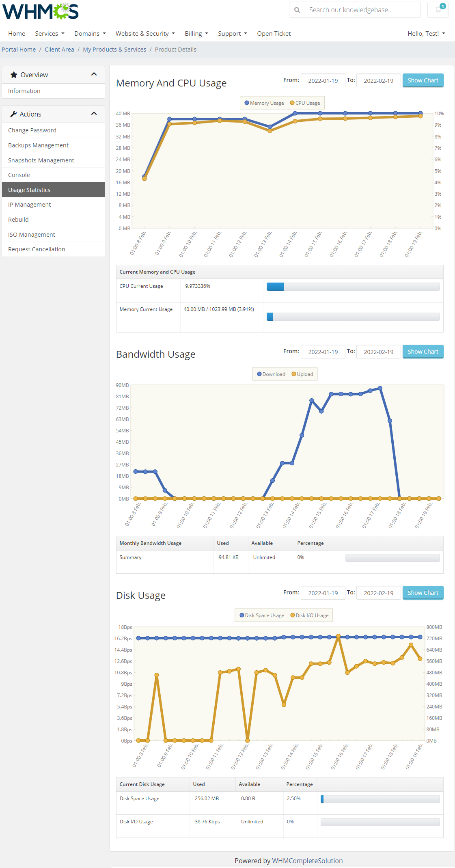Open the shopping cart icon
The height and width of the screenshot is (868, 455).
[438, 10]
